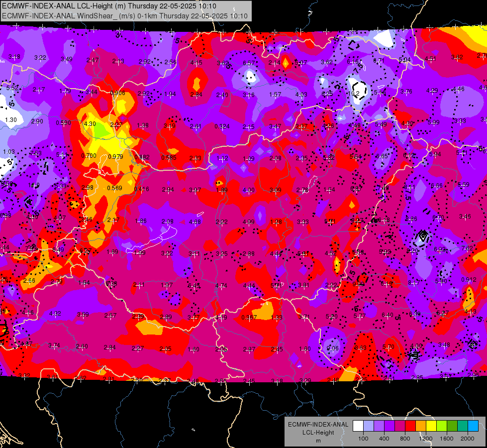Click the wind shear value '4.99'
Image resolution: width=487 pixels, height=448 pixels.
248,222
